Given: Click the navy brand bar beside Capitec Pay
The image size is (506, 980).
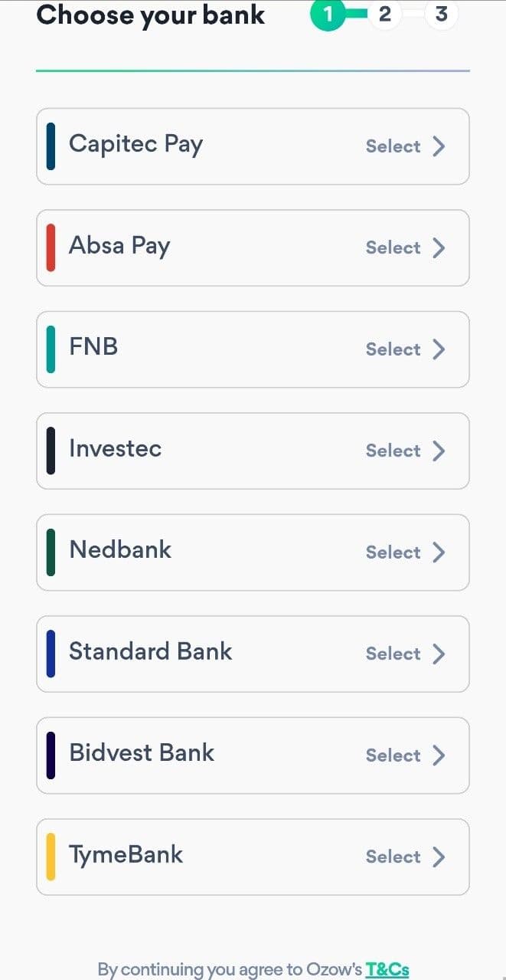Looking at the screenshot, I should [51, 146].
